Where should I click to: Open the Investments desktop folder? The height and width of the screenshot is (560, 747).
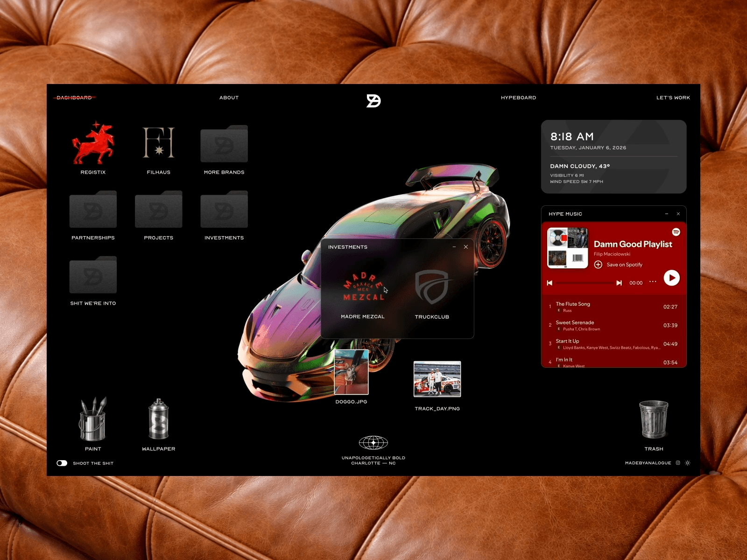click(224, 209)
